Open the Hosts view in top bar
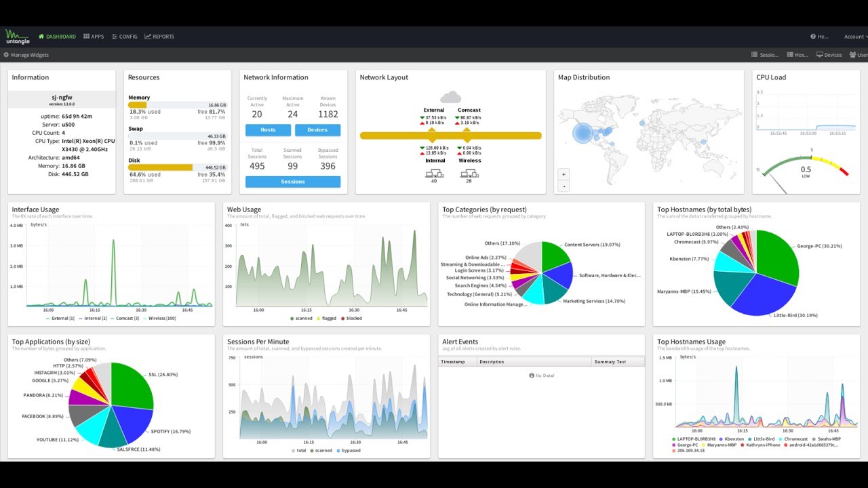Image resolution: width=868 pixels, height=488 pixels. [797, 55]
